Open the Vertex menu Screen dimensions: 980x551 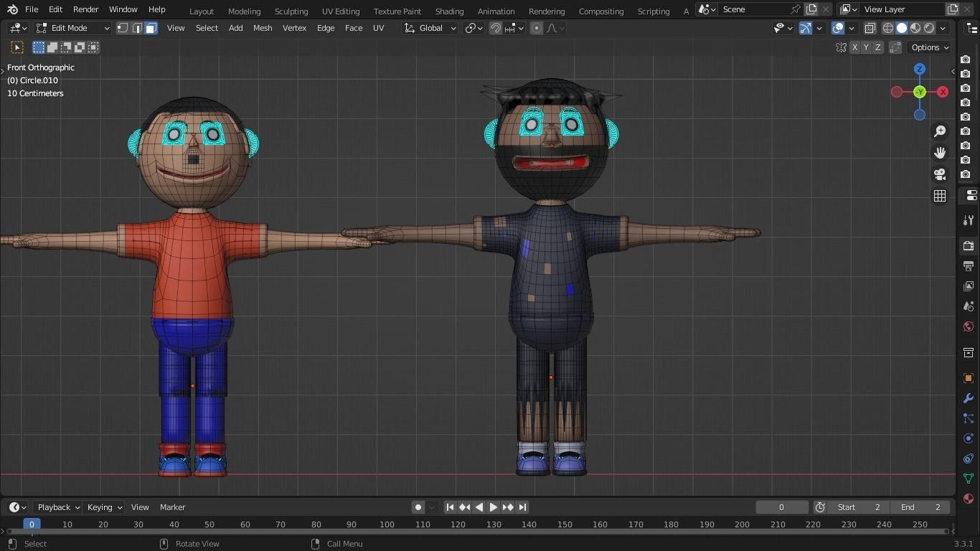(x=294, y=28)
